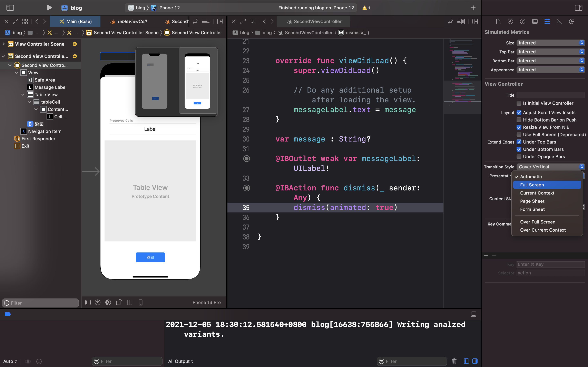Uncheck Under Top Bars checkbox
Screen dimensions: 588x367
tap(519, 142)
